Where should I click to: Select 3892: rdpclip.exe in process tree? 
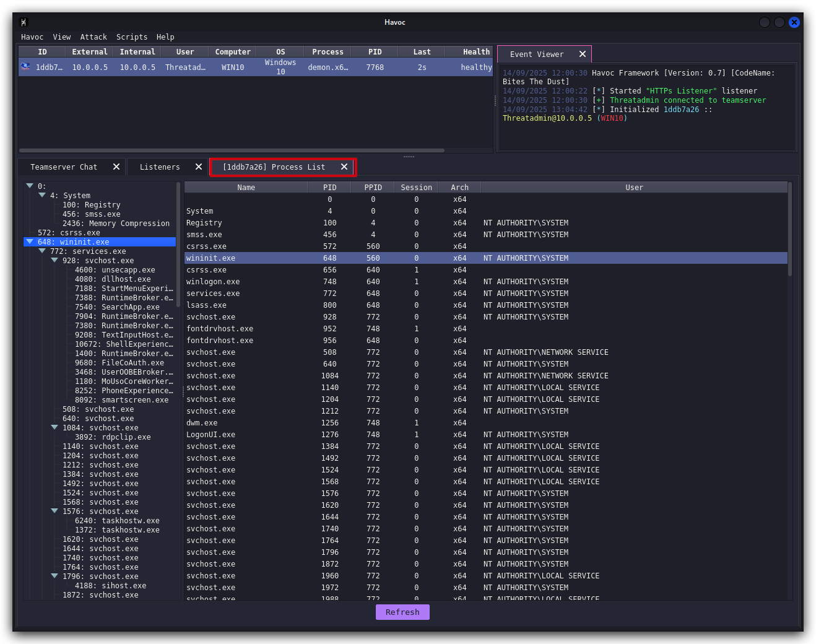(113, 437)
